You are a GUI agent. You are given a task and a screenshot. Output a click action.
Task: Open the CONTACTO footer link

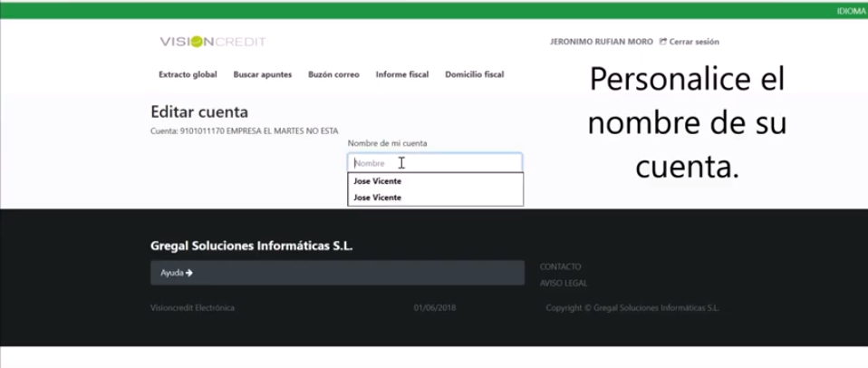[x=560, y=266]
